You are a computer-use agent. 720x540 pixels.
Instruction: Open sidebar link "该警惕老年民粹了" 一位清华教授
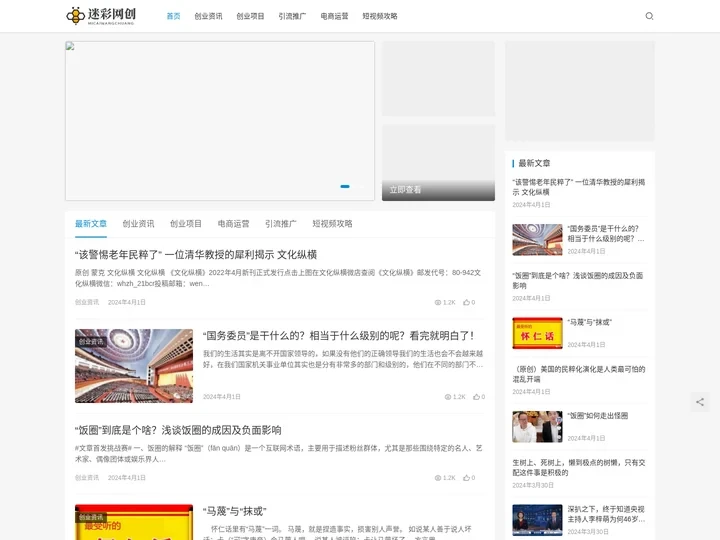pos(579,187)
